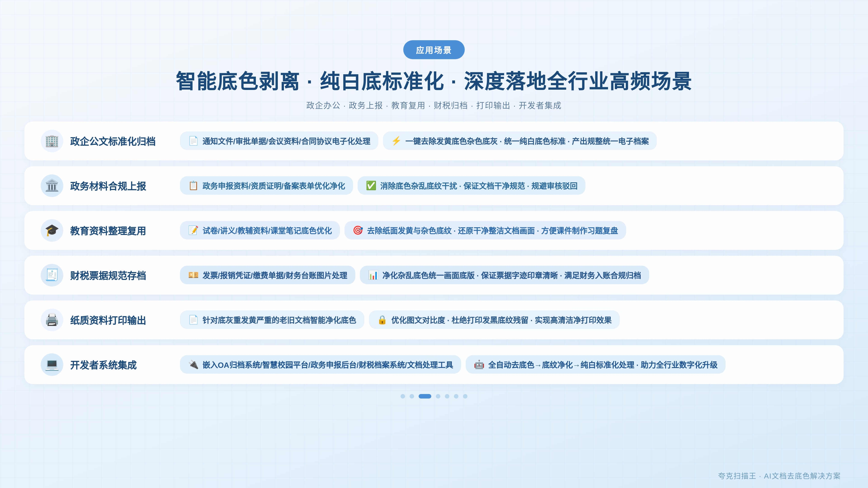Viewport: 868px width, 488px height.
Task: Click the 发票/报销凭证/缴费单据 tag
Action: click(x=268, y=275)
